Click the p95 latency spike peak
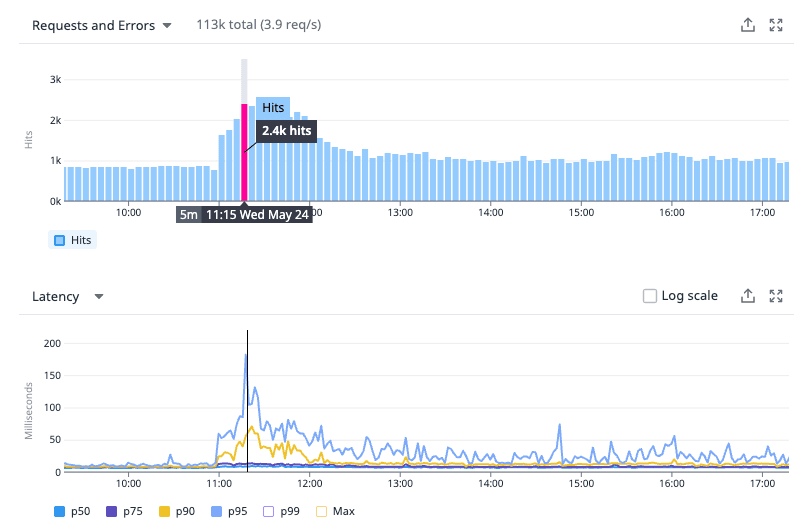 click(x=246, y=355)
